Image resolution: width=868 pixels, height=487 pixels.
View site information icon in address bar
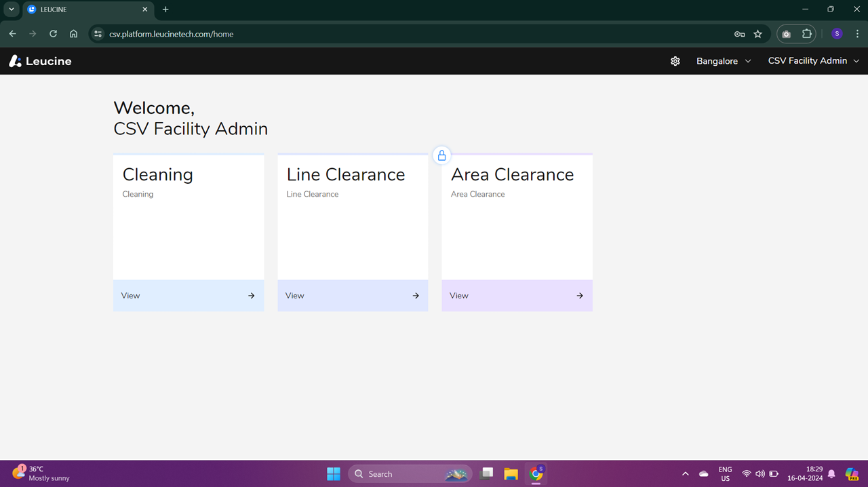tap(98, 34)
